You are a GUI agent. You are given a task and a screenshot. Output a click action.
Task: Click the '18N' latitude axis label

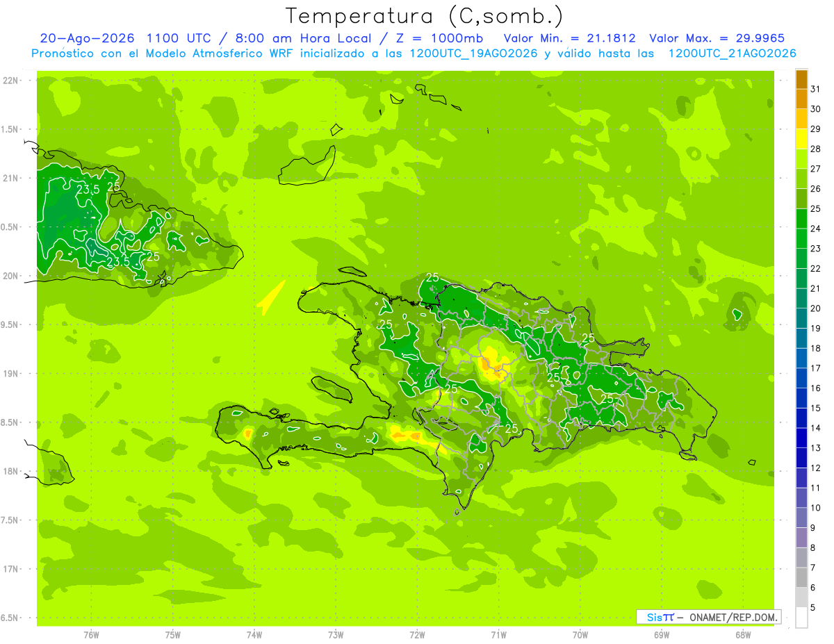point(10,471)
